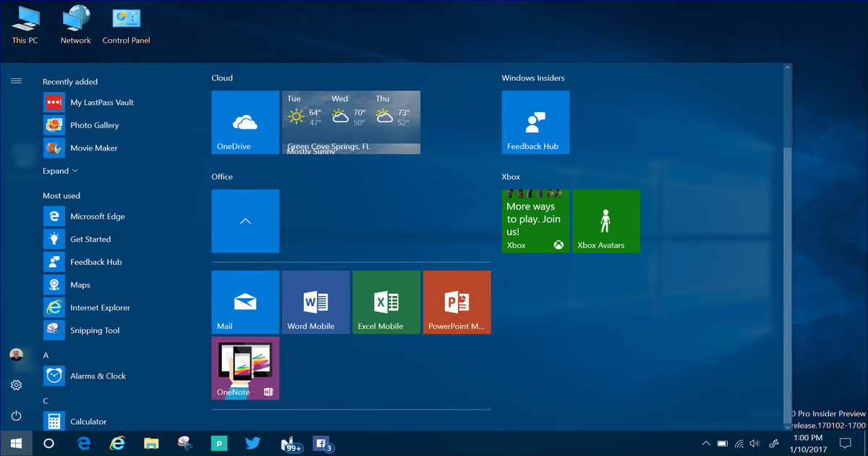Expand the Recently added list

click(x=59, y=170)
